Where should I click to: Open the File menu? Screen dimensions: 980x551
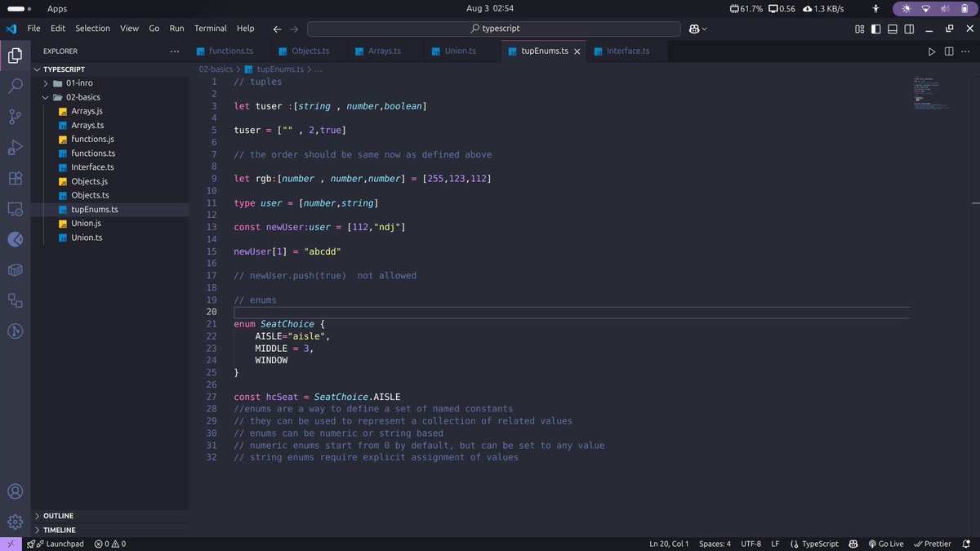(34, 29)
